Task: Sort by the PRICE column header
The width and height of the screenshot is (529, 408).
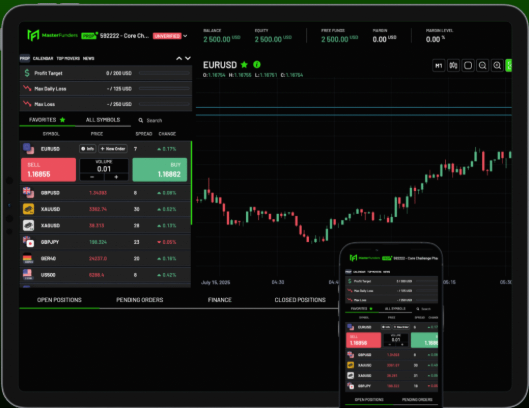Action: coord(97,134)
